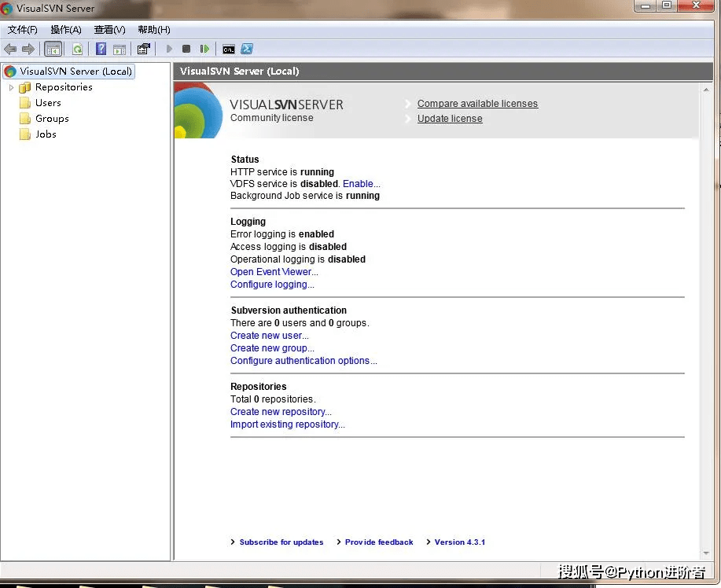Screen dimensions: 721x588
Task: Click the Groups folder icon in the tree
Action: point(25,119)
